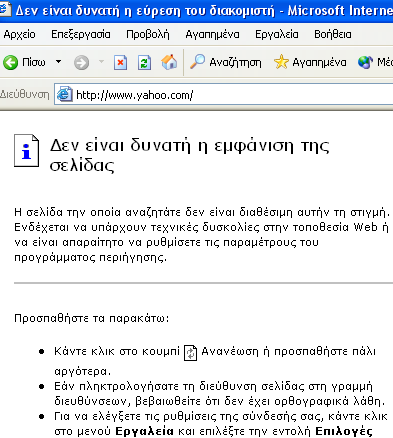Click the Αγαπημένα star icon
Screen dimensions: 393x438
281,62
